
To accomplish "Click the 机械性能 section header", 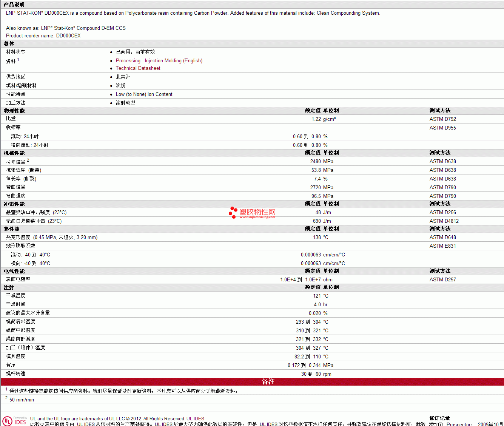I will point(14,153).
